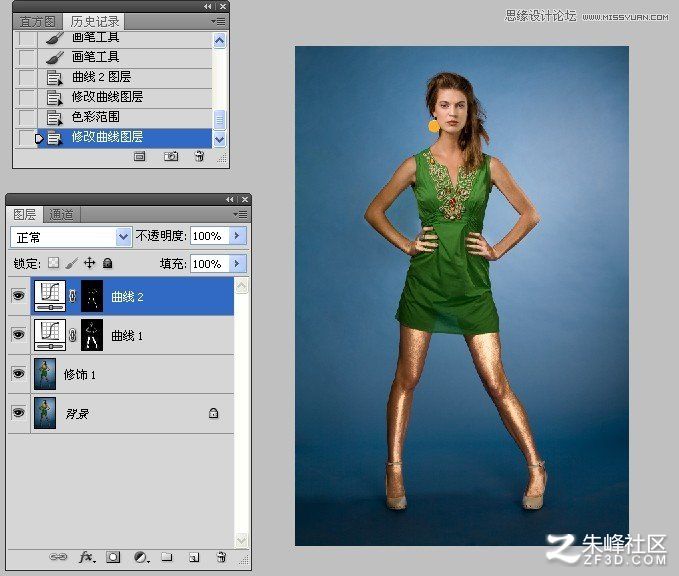The width and height of the screenshot is (679, 576).
Task: Switch to 通道 tab
Action: click(61, 214)
